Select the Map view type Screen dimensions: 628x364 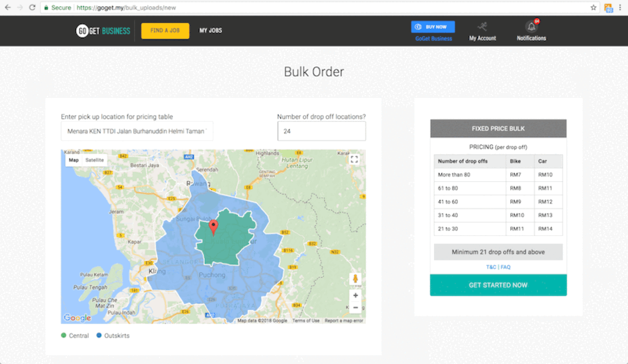pyautogui.click(x=74, y=160)
